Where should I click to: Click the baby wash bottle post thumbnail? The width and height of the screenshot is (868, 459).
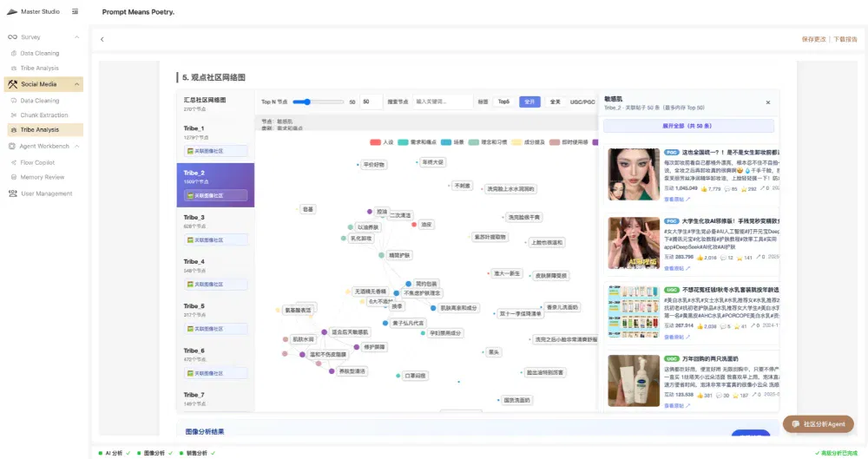634,381
